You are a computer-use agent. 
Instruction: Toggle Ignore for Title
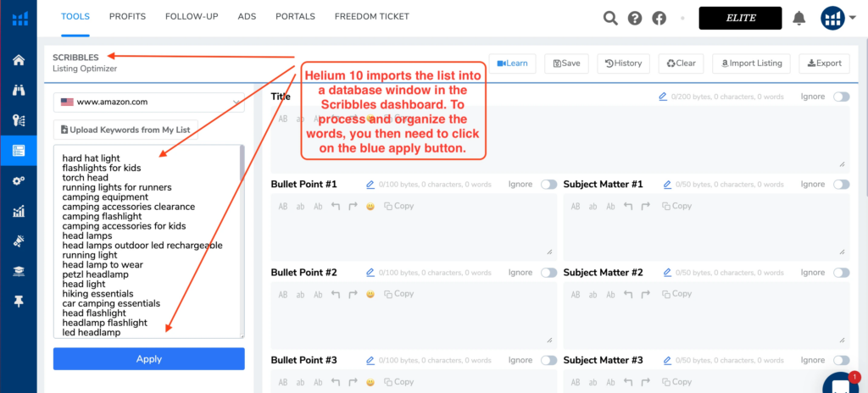[842, 97]
